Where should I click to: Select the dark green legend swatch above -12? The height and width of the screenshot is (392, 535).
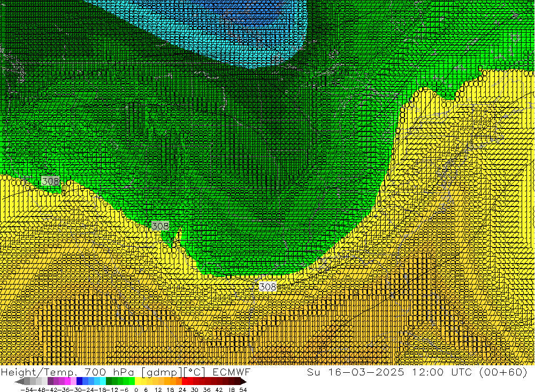(x=109, y=381)
